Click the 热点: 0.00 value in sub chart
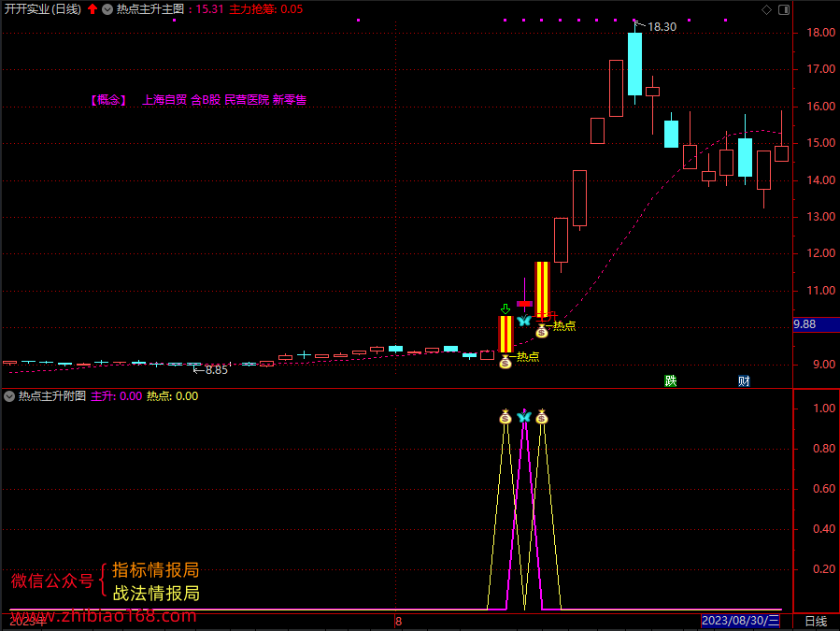Viewport: 840px width, 631px height. pyautogui.click(x=173, y=396)
